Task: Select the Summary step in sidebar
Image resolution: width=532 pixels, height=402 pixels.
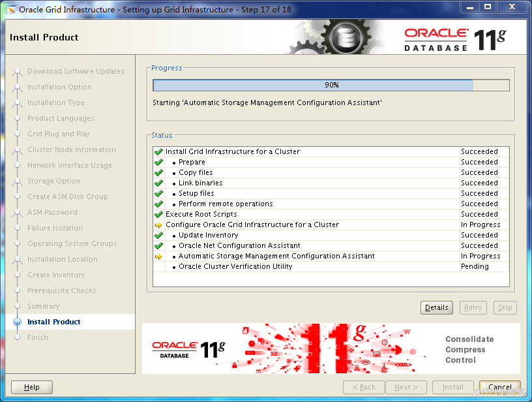Action: (x=44, y=306)
